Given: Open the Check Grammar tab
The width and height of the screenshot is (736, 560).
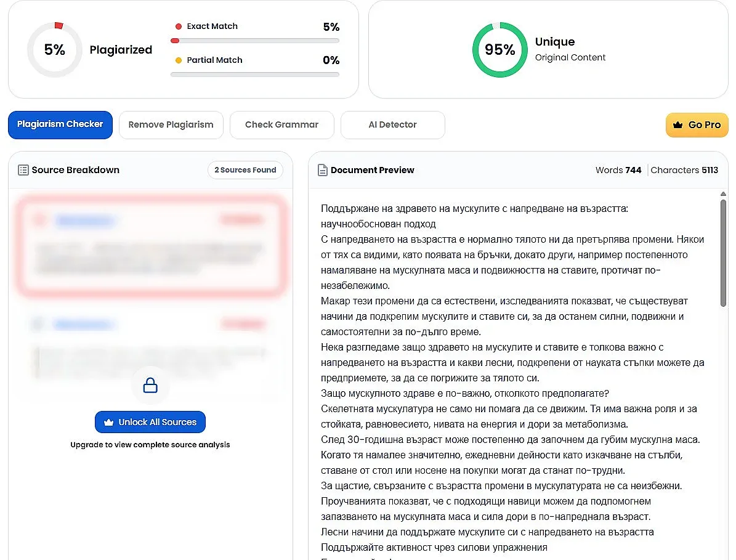Looking at the screenshot, I should (x=281, y=124).
